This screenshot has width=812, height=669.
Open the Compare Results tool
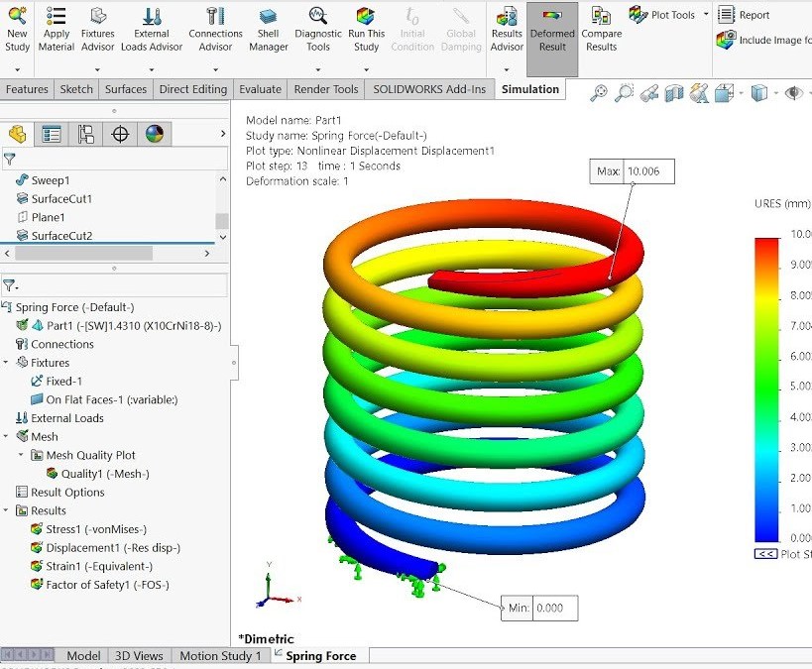601,27
